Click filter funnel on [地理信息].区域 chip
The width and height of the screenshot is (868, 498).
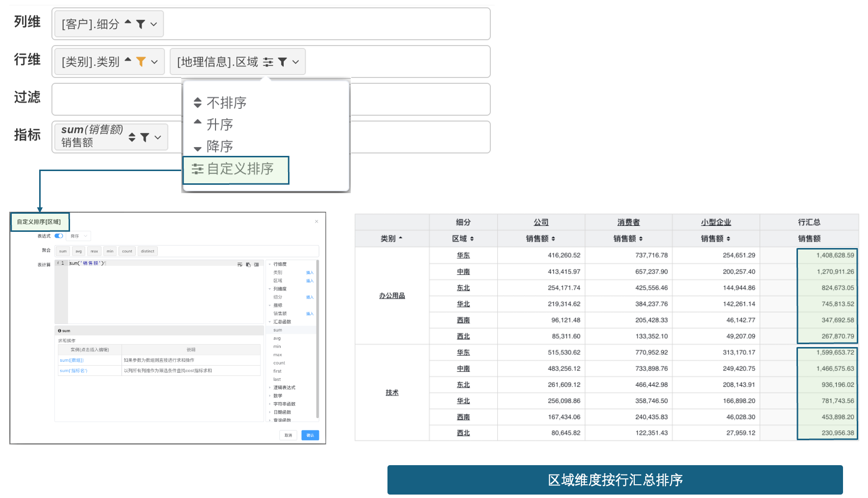(x=283, y=62)
